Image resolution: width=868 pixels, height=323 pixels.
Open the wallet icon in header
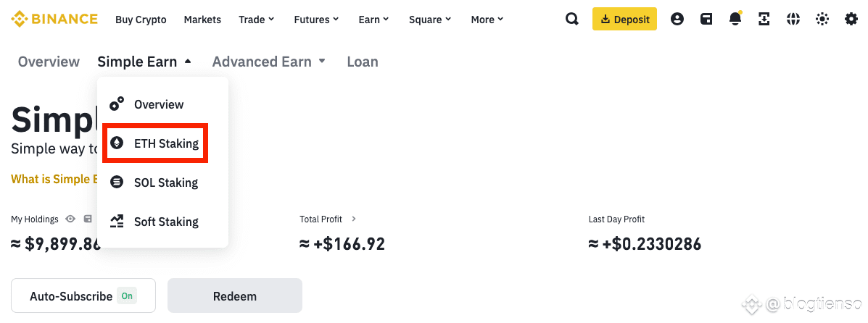[706, 20]
